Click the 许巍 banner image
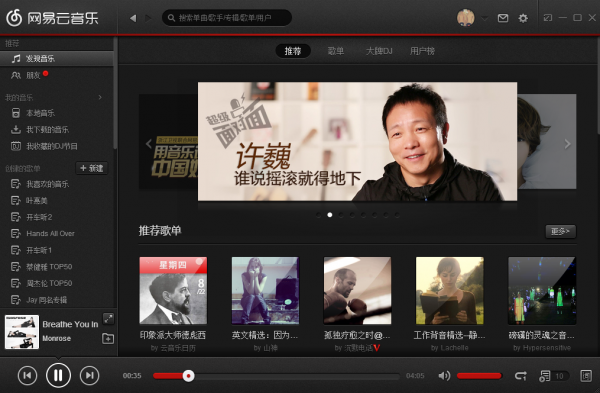Image resolution: width=600 pixels, height=393 pixels. point(357,141)
